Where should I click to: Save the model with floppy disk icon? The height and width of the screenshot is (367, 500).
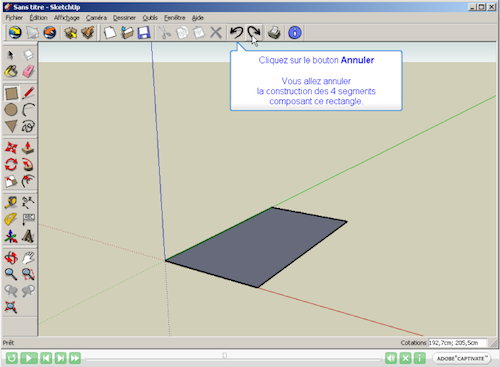click(144, 33)
